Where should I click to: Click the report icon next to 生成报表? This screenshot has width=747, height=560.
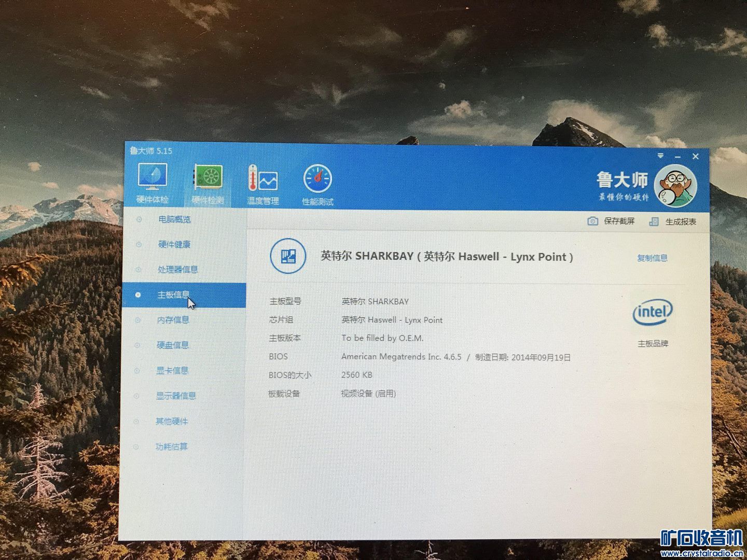tap(654, 221)
